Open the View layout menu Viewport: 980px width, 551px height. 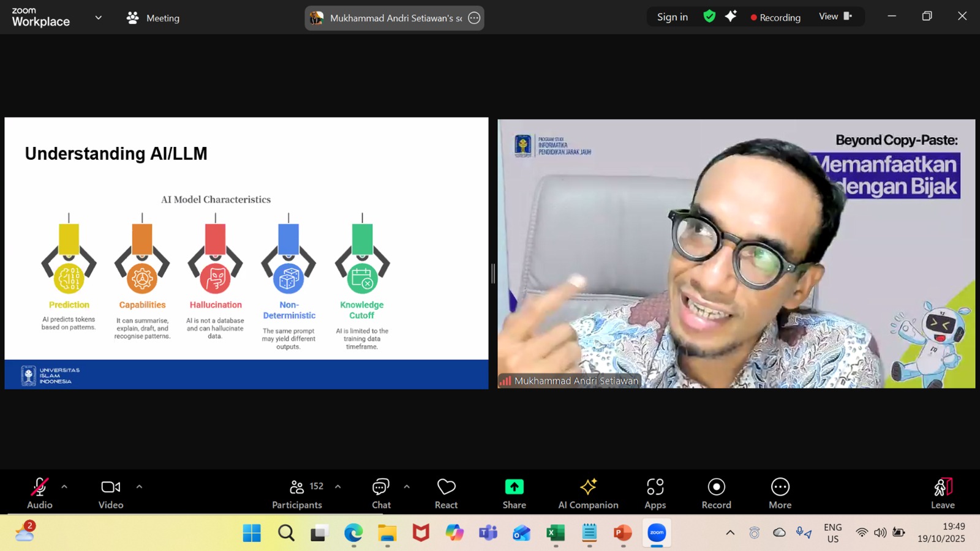[835, 17]
